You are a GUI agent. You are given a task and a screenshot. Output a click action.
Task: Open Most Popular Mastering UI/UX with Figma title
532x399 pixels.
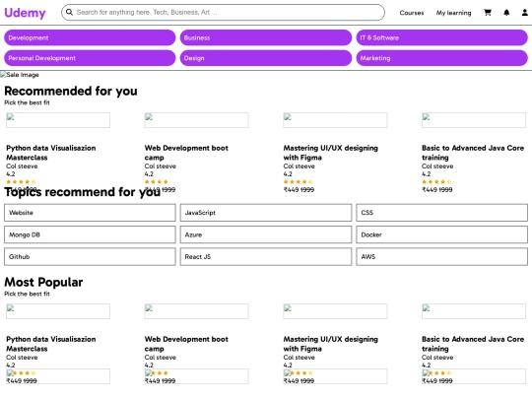point(330,344)
